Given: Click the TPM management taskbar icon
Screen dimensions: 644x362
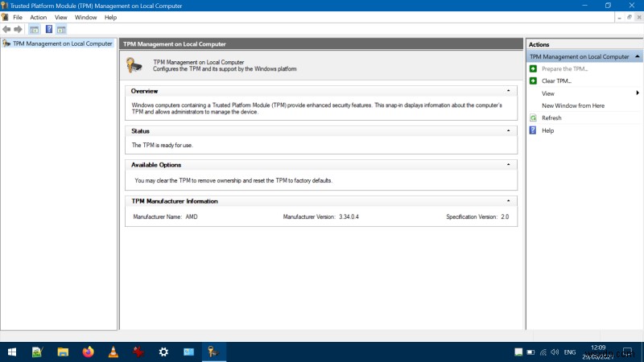Looking at the screenshot, I should (213, 352).
